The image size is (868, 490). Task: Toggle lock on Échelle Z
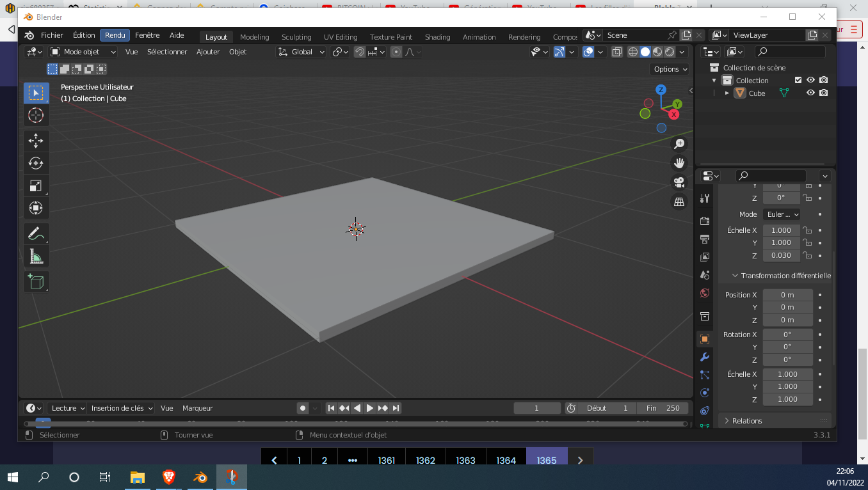pos(808,255)
